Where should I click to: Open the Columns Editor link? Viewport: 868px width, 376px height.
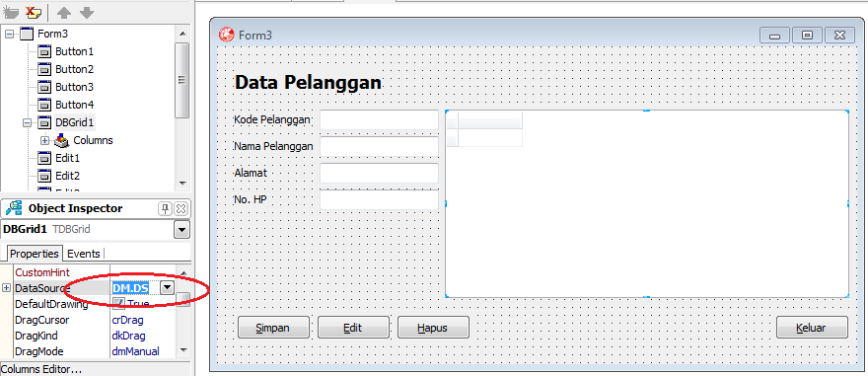[x=41, y=369]
